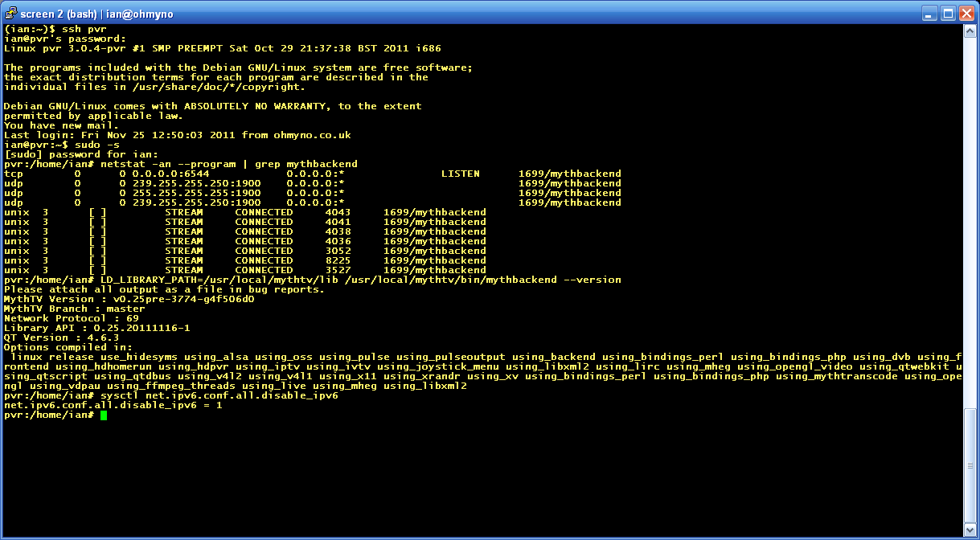Screen dimensions: 980x540
Task: Open the PuTTY system menu icon
Action: [x=11, y=13]
